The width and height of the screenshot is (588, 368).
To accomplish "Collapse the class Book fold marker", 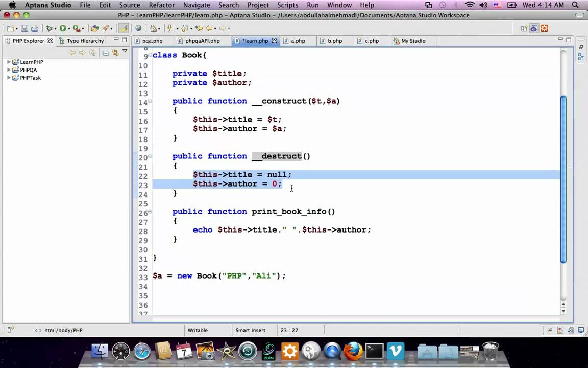I will pyautogui.click(x=150, y=55).
